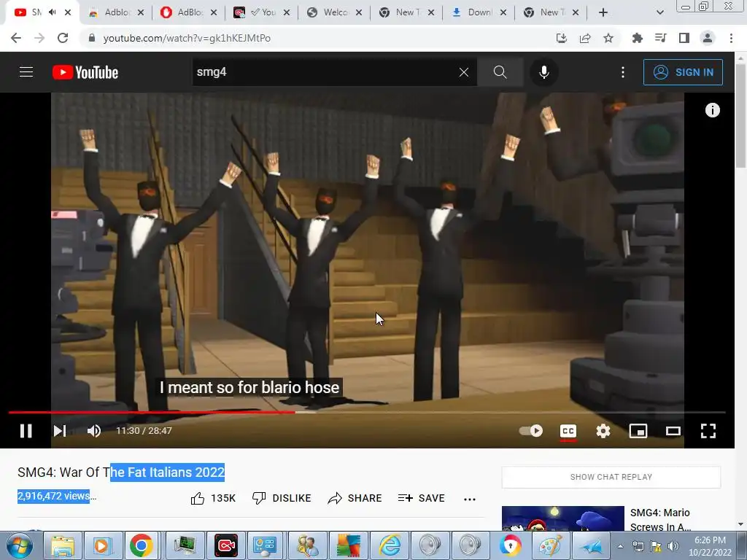Open video settings gear
Viewport: 747px width, 560px height.
coord(603,431)
